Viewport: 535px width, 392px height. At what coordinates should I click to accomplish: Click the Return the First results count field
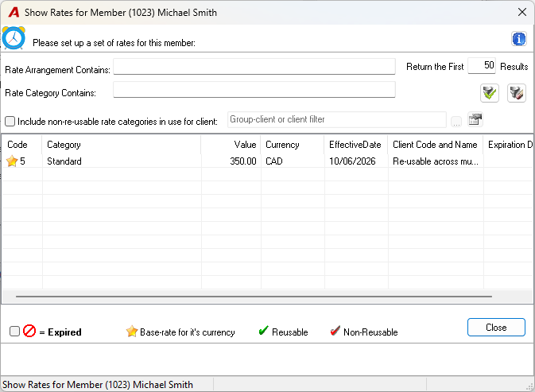[x=482, y=65]
